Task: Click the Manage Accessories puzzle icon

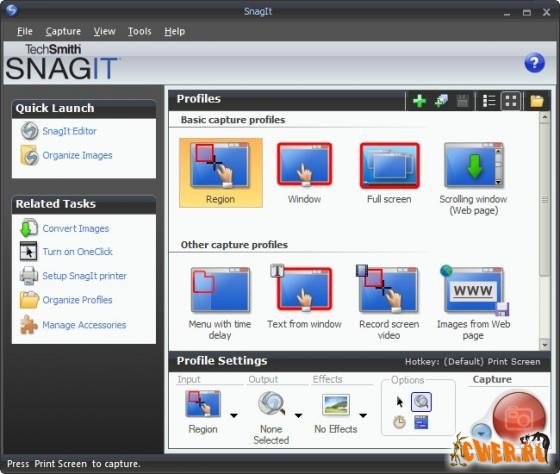Action: pos(29,324)
